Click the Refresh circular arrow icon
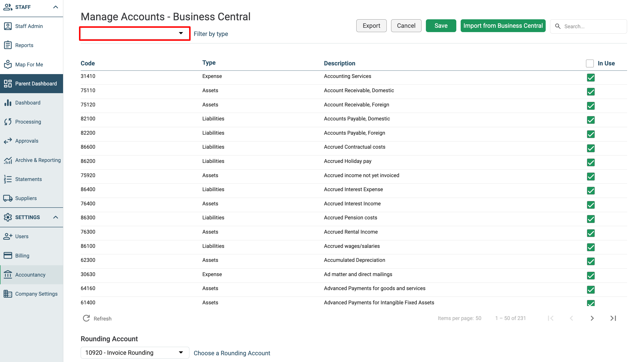 point(86,318)
